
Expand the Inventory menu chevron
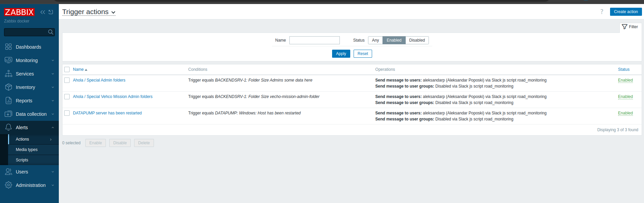click(x=53, y=87)
